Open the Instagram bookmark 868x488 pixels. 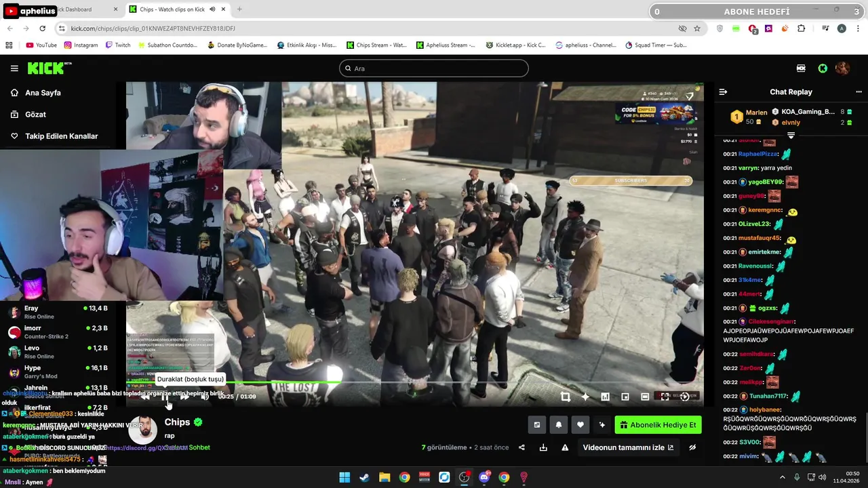coord(81,45)
